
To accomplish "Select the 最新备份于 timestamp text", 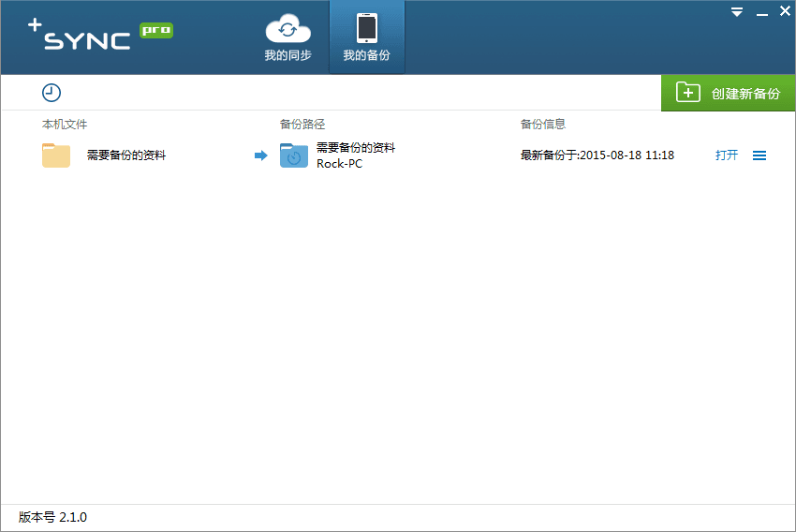I will coord(597,155).
